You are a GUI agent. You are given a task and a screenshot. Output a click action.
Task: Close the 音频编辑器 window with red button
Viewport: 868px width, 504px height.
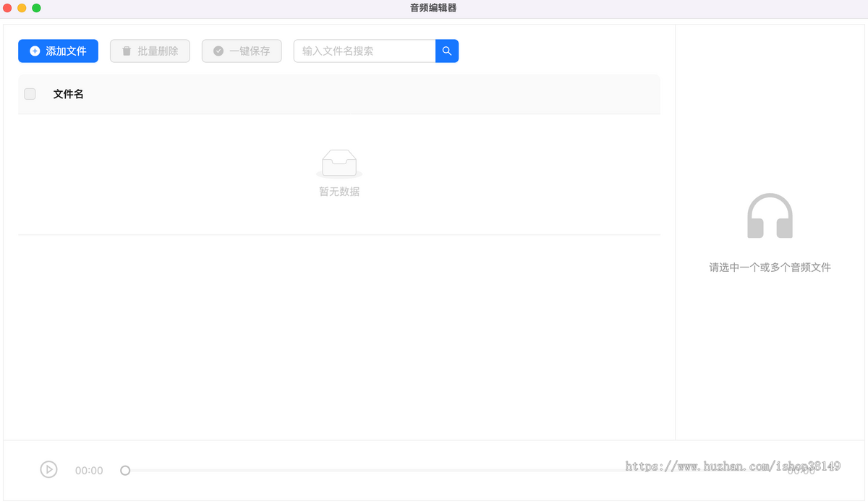(7, 8)
